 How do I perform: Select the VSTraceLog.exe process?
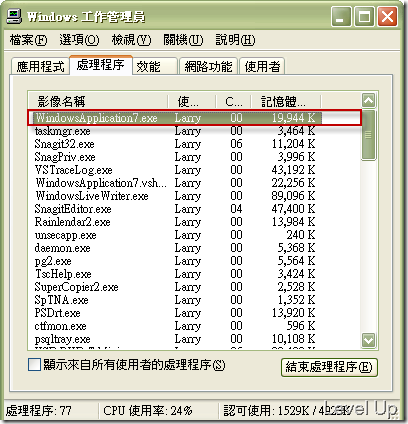tap(73, 170)
